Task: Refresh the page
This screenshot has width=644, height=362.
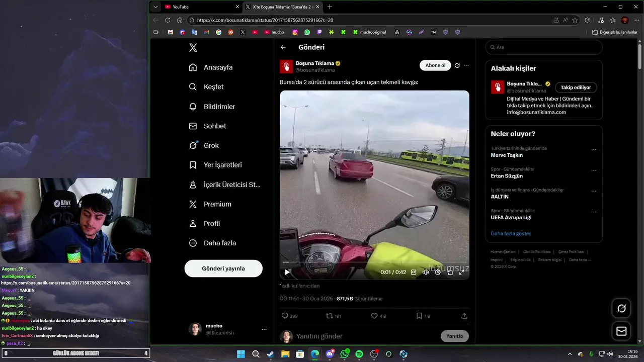Action: (x=168, y=20)
